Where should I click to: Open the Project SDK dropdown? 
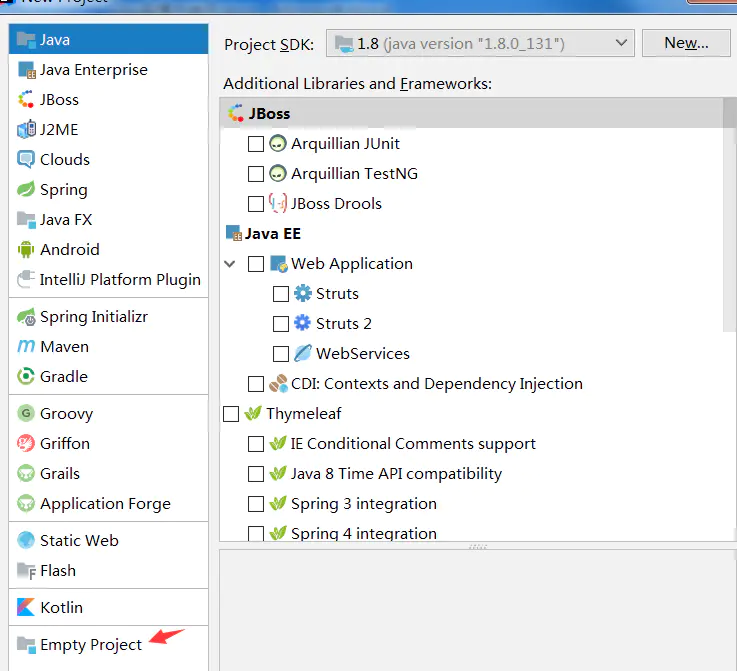pos(480,43)
